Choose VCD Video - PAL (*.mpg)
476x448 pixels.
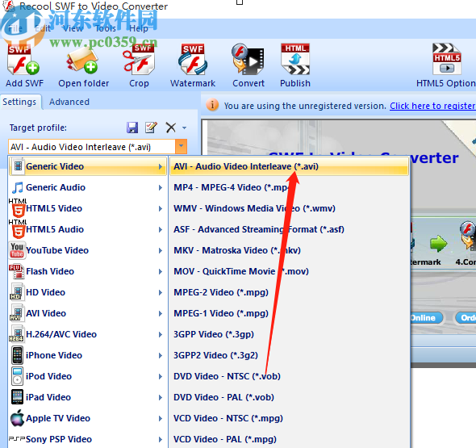coord(289,439)
